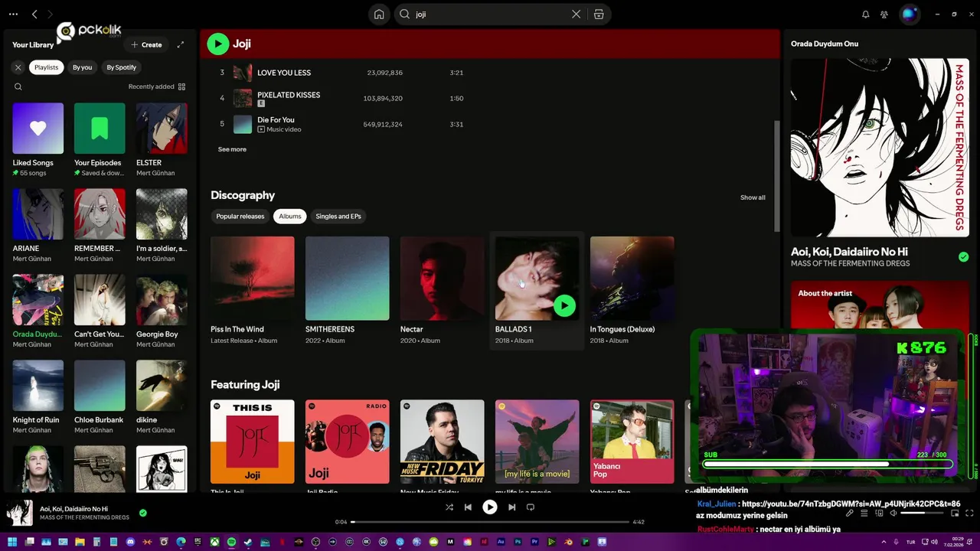
Task: Click the main page vertical scrollbar
Action: pos(776,176)
